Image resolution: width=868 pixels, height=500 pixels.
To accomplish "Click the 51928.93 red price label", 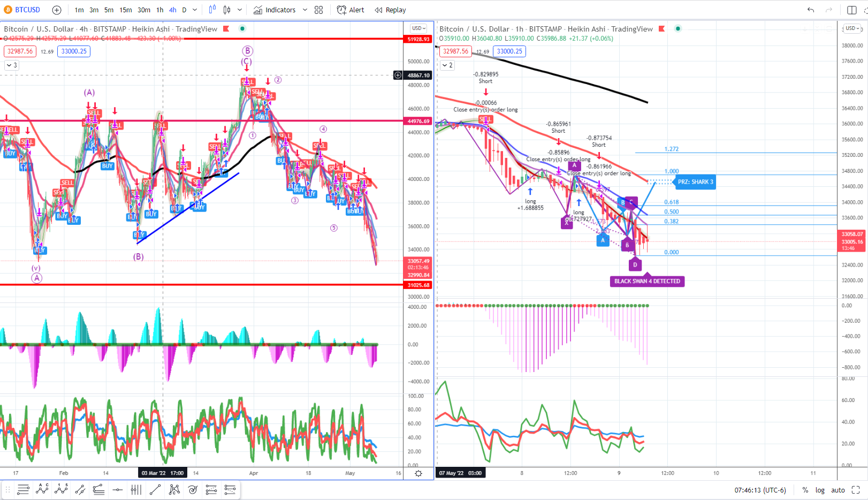I will [x=418, y=39].
